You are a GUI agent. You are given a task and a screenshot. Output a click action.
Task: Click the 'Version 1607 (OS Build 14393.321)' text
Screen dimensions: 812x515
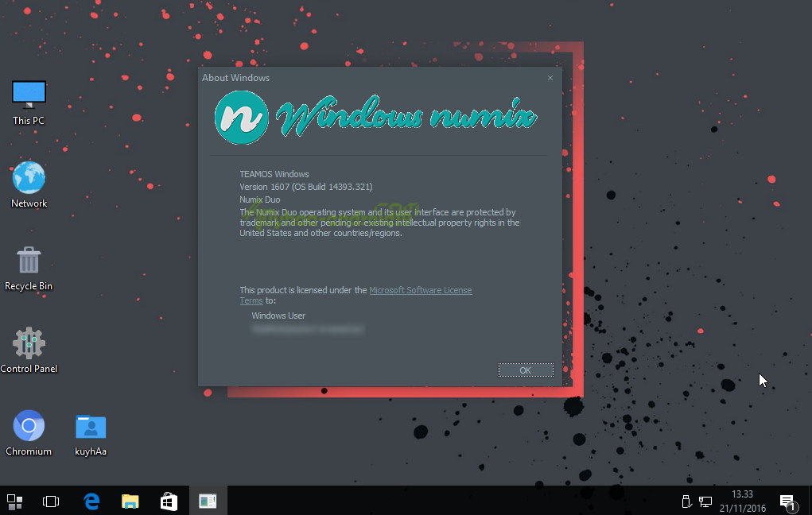click(305, 187)
